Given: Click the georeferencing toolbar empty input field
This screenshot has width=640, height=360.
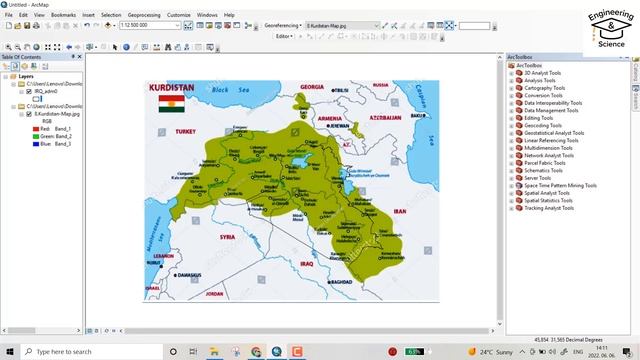Looking at the screenshot, I should coord(474,26).
